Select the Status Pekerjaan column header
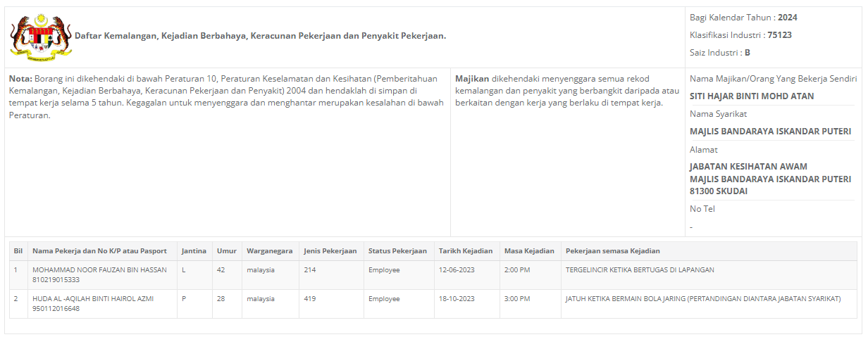 397,251
